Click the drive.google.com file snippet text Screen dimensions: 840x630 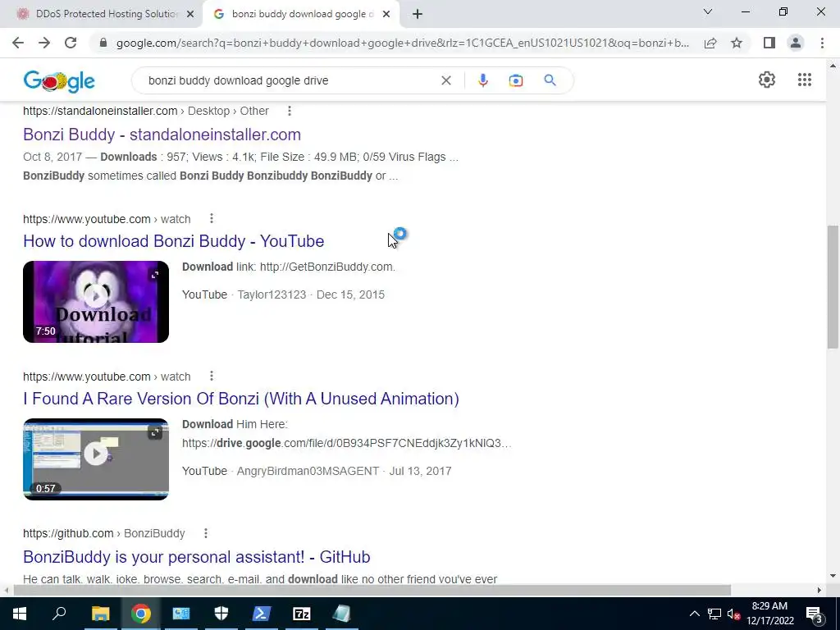point(347,443)
